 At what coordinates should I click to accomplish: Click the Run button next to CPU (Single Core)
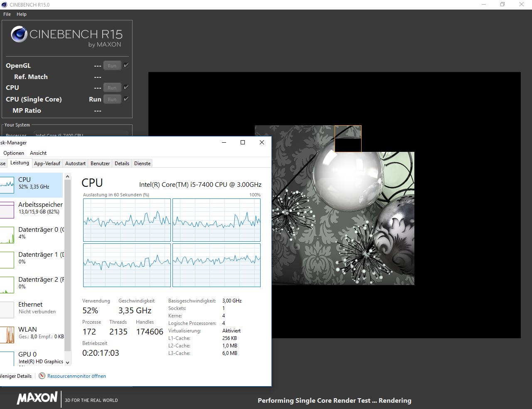(112, 99)
